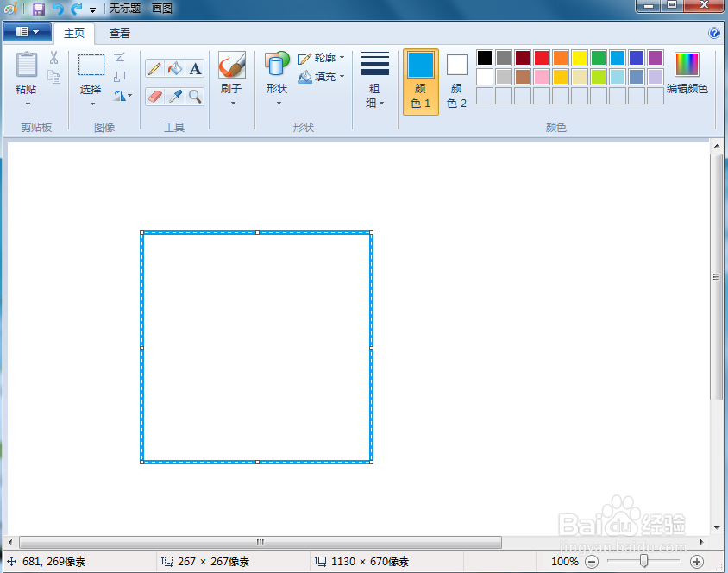This screenshot has height=573, width=728.
Task: Pick the lime green color swatch
Action: tap(599, 77)
